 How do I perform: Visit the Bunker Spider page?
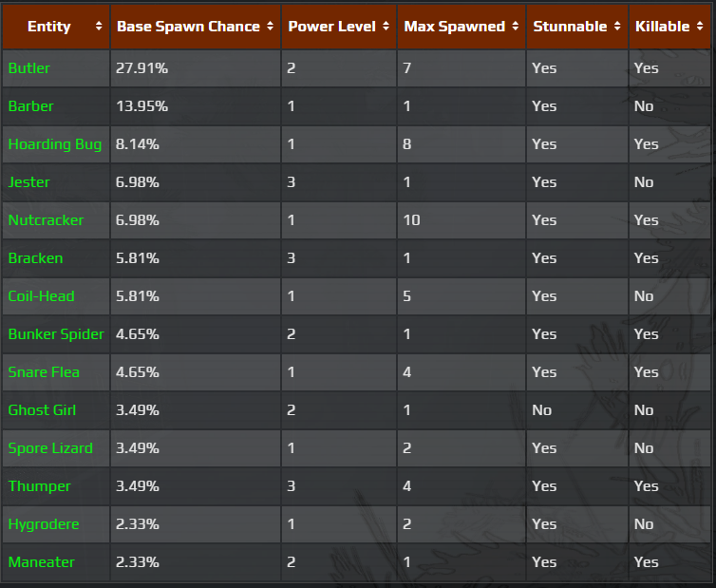click(56, 334)
